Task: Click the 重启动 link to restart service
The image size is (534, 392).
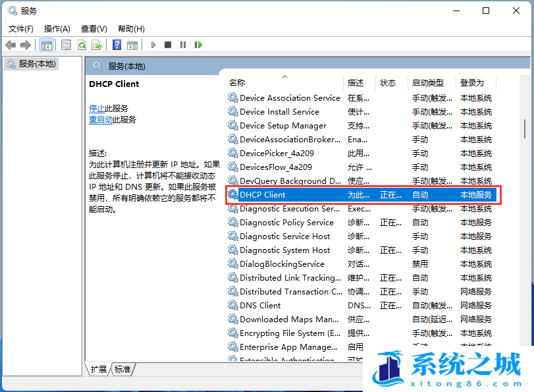Action: click(101, 120)
